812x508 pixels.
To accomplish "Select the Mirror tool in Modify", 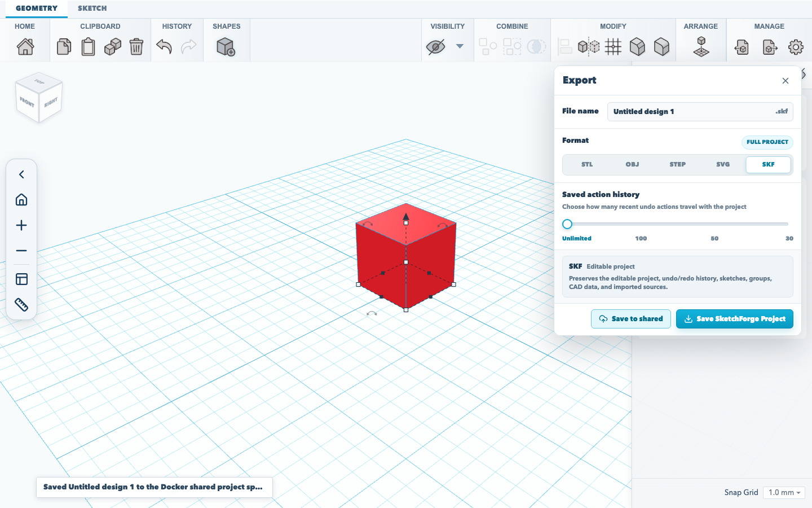I will tap(589, 47).
